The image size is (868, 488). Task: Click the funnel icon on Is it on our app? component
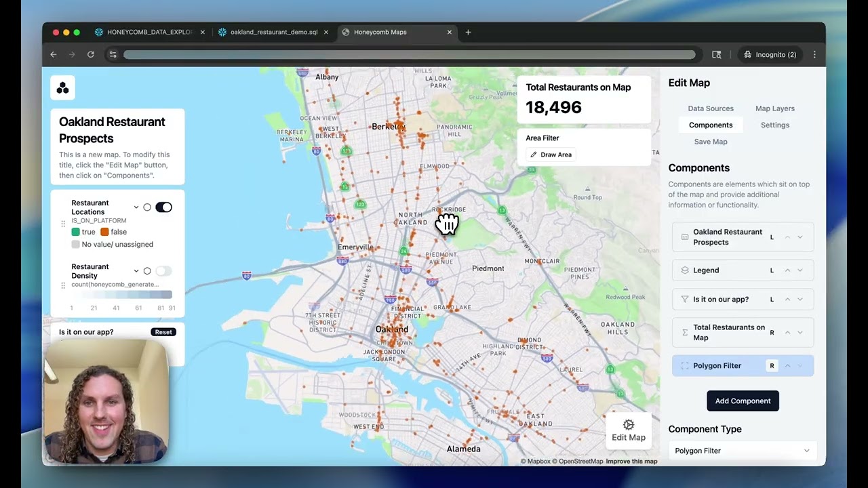click(684, 299)
